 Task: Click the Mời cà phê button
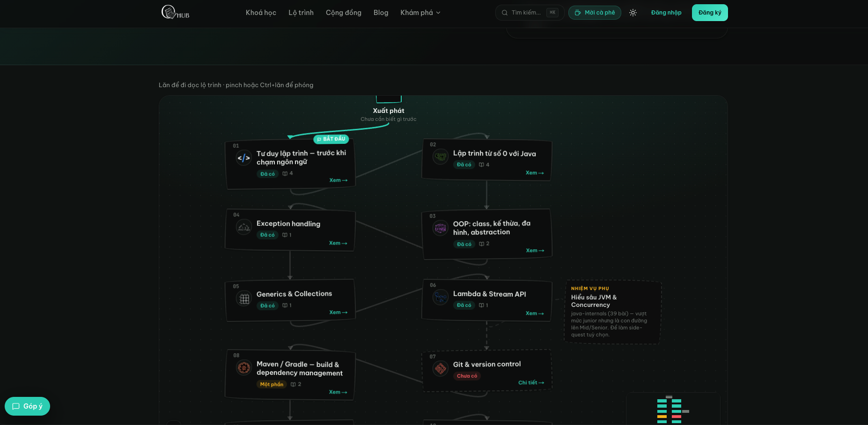(595, 13)
